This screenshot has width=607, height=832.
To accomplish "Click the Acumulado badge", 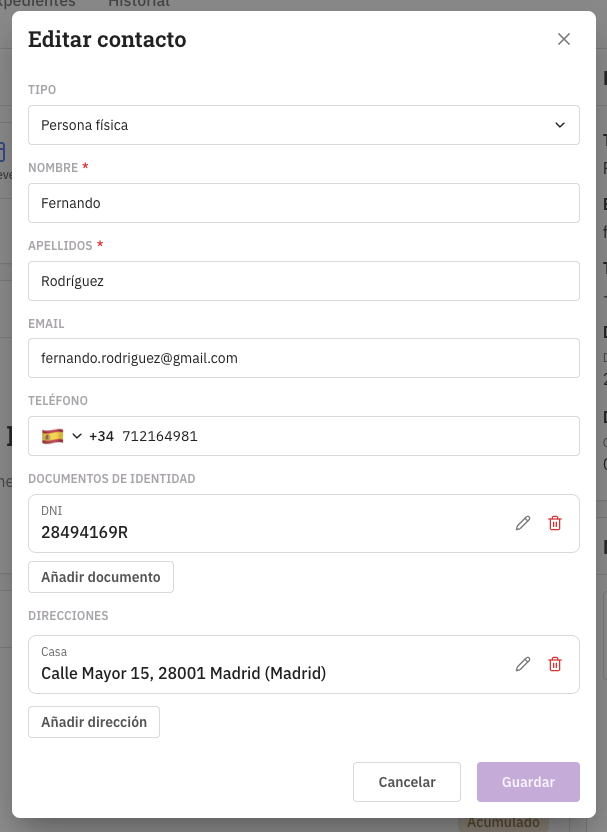I will point(505,823).
